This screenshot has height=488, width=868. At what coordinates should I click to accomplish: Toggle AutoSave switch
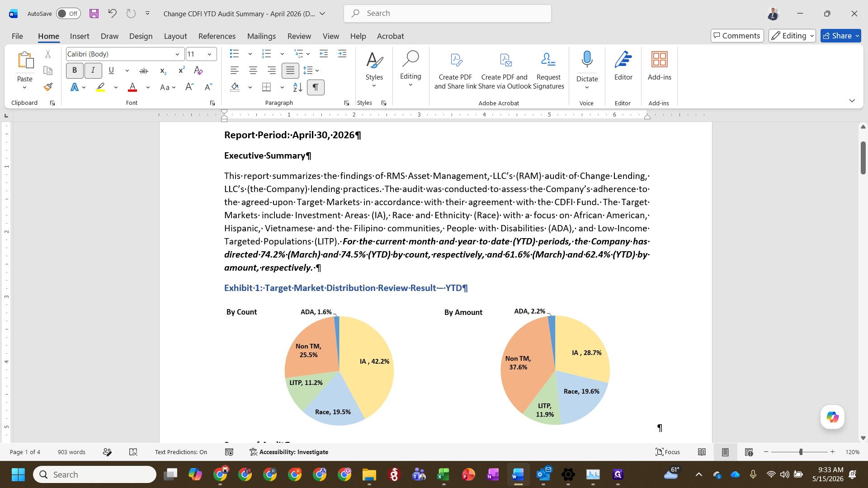(68, 14)
